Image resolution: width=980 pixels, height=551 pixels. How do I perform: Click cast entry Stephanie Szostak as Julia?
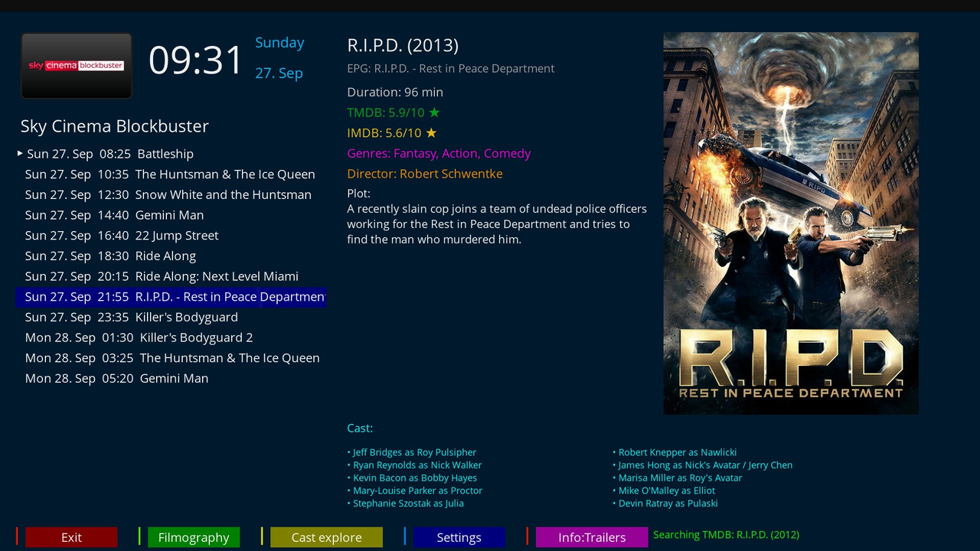pos(406,504)
